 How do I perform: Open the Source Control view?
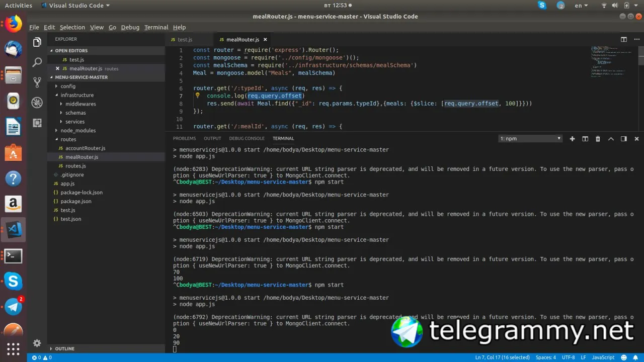click(x=37, y=82)
